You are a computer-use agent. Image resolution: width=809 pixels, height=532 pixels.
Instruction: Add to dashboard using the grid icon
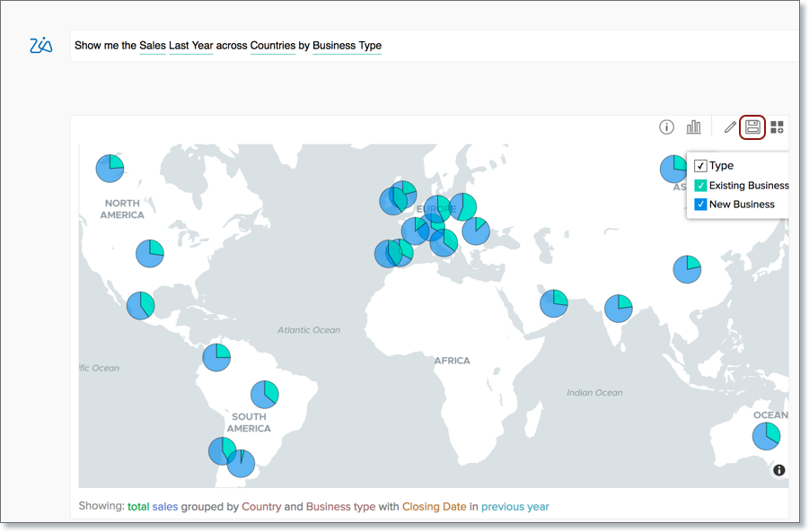[x=778, y=127]
